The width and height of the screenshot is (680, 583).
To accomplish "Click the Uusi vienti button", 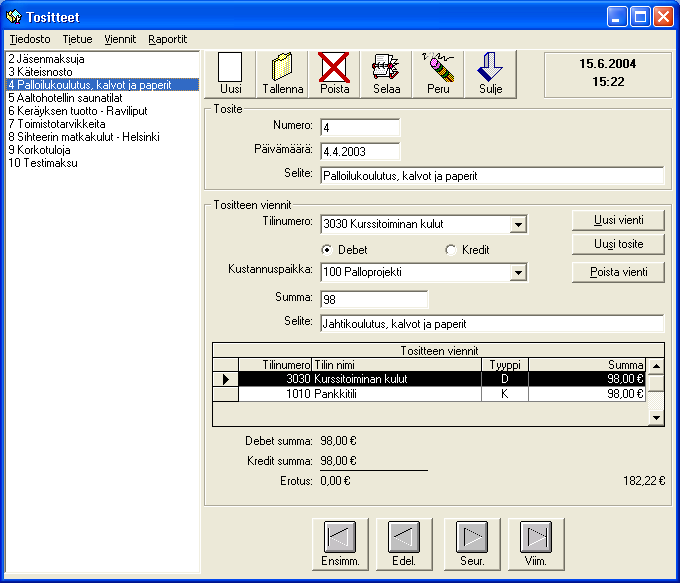I will 618,220.
